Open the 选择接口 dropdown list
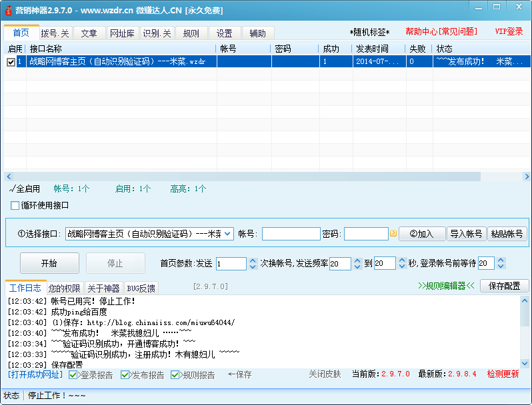Viewport: 532px width, 405px height. point(227,234)
